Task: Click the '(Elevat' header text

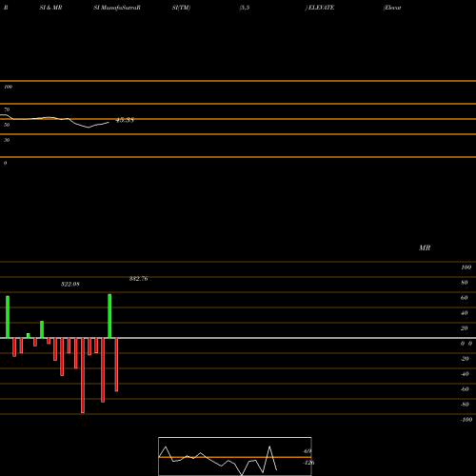Action: (392, 8)
